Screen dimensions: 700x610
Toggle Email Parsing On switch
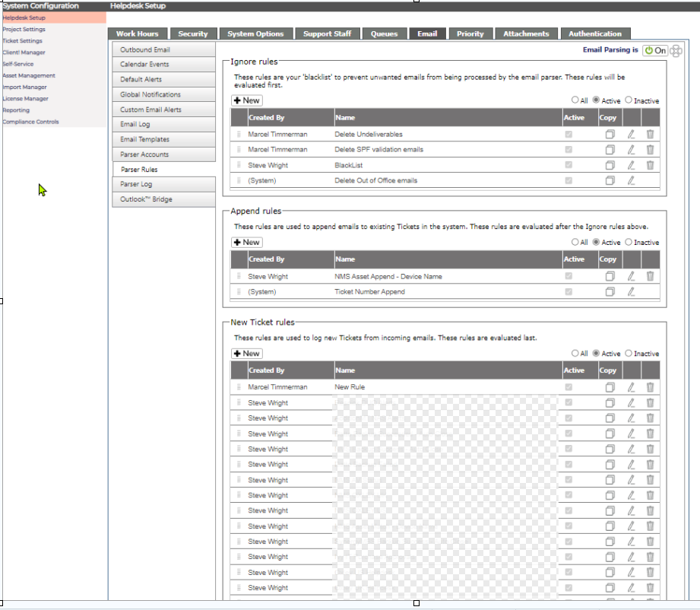[655, 50]
